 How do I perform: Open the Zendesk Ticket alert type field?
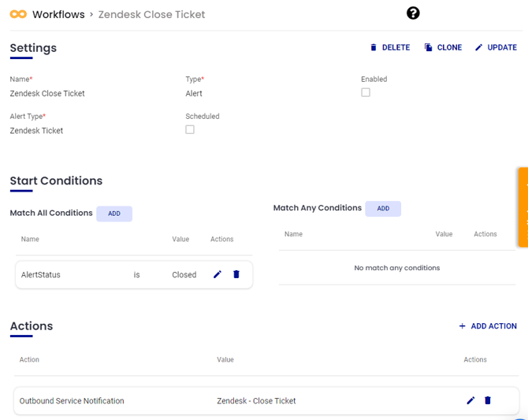pyautogui.click(x=36, y=131)
